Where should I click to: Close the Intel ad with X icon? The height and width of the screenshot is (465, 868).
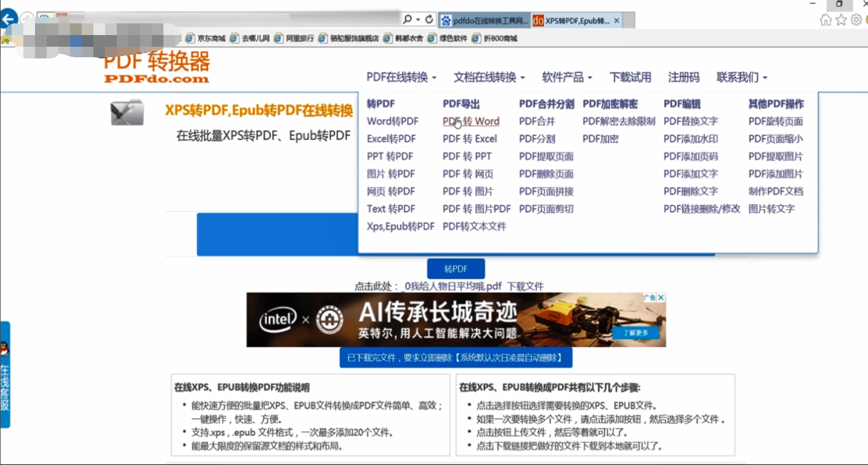[x=661, y=298]
